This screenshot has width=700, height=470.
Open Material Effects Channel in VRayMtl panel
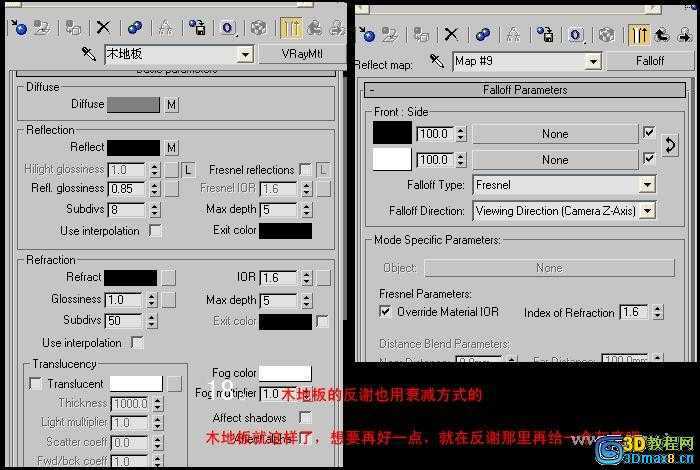pos(228,28)
